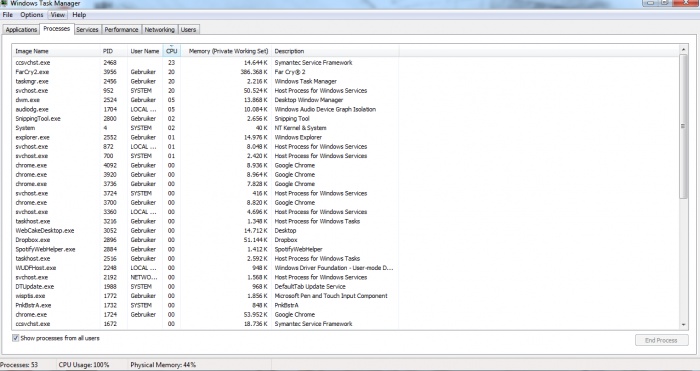Select the SnippingTool.exe process row
Viewport: 700px width, 371px height.
coord(205,118)
